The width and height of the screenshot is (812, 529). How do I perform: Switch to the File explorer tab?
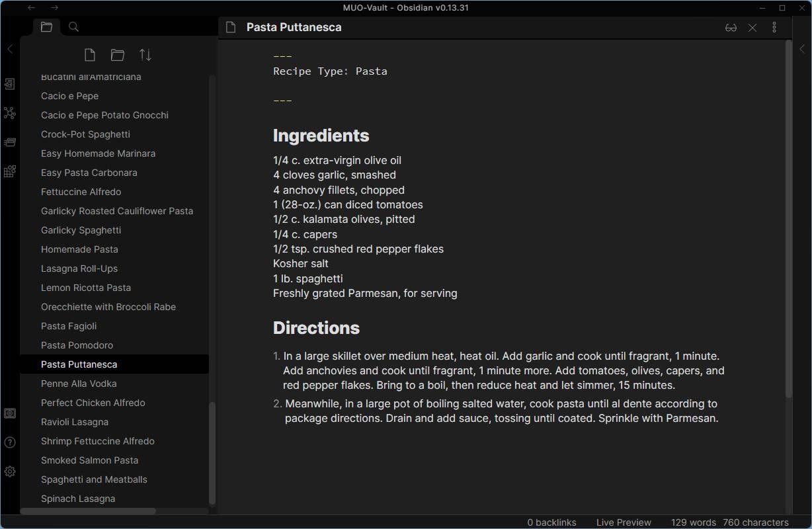46,27
